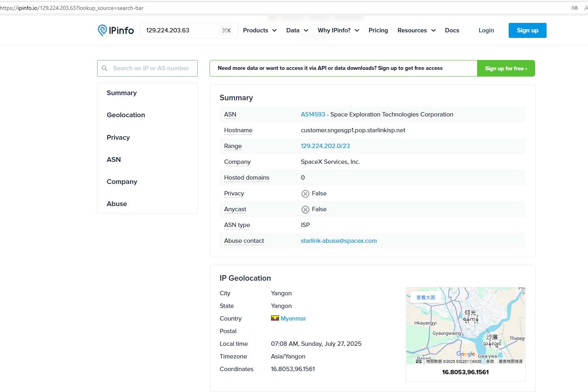The height and width of the screenshot is (392, 588).
Task: Click the blue Sign up button
Action: coord(527,30)
